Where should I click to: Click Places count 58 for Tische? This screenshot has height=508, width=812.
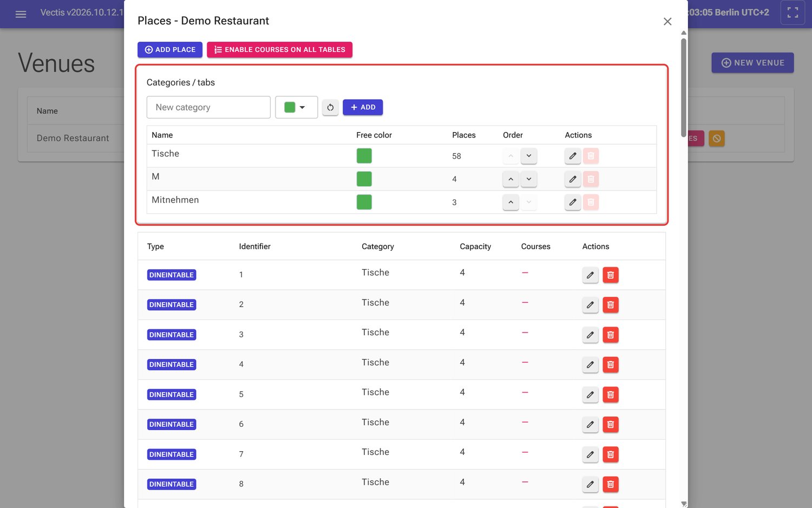[456, 156]
